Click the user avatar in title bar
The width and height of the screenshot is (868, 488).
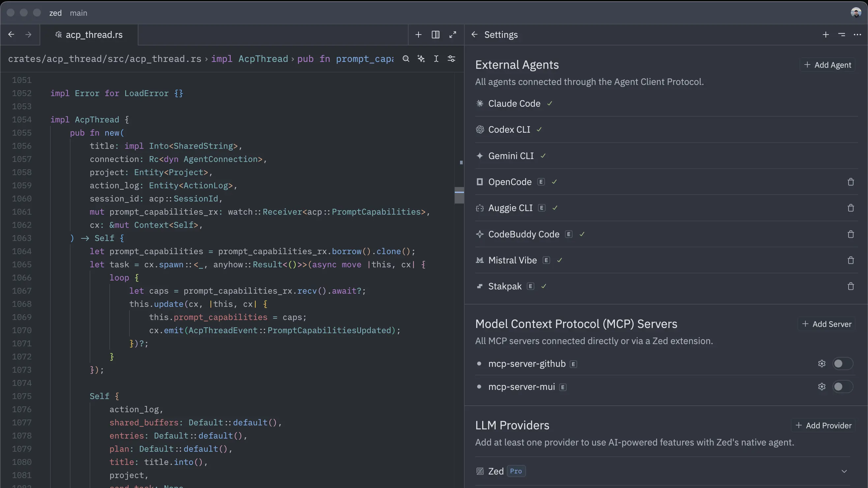point(855,13)
